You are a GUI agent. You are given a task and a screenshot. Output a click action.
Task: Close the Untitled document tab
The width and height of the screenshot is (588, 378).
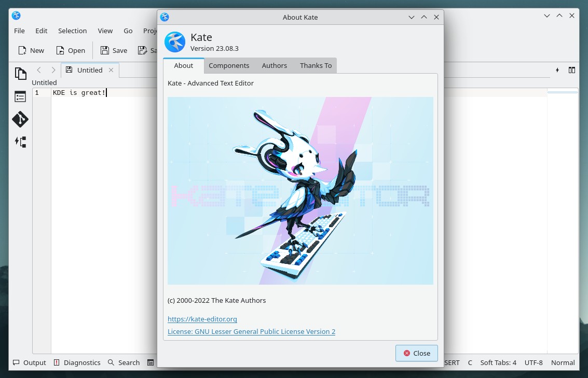pos(111,70)
